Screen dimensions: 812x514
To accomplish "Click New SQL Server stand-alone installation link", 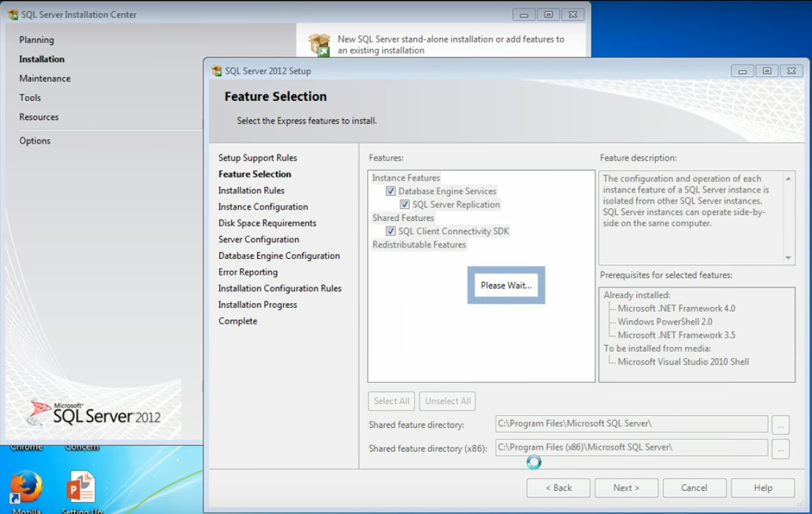I will point(450,45).
